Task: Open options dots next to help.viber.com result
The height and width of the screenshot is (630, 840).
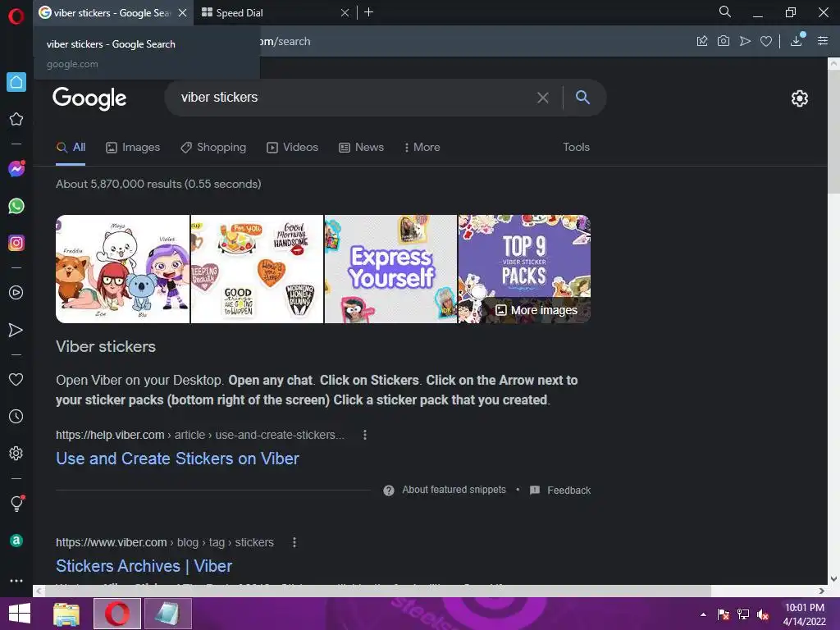Action: tap(365, 435)
